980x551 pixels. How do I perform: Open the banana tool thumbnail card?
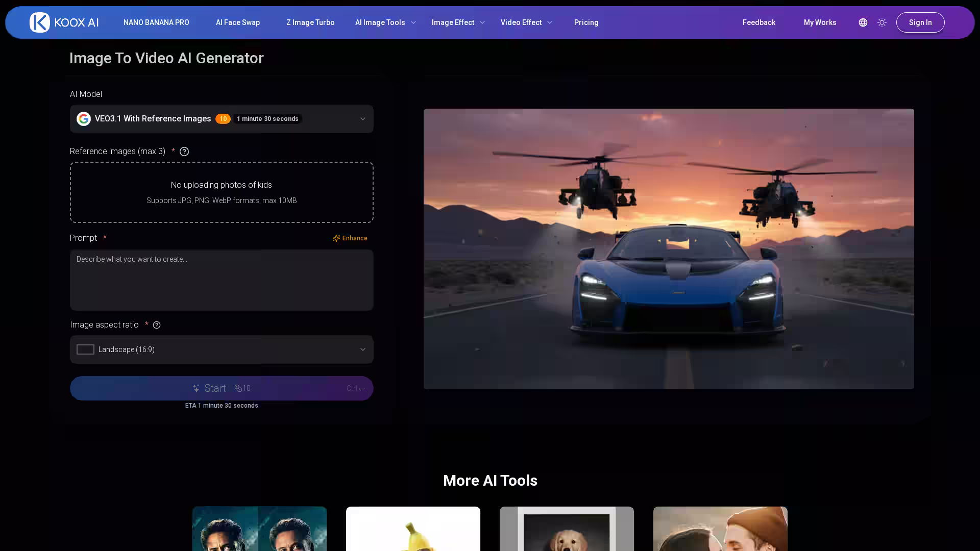(x=413, y=529)
